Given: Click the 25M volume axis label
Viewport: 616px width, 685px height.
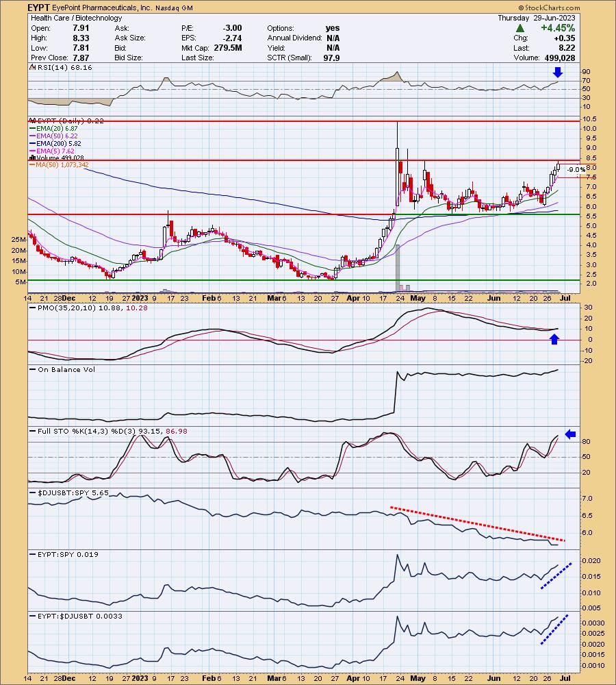Looking at the screenshot, I should (18, 239).
